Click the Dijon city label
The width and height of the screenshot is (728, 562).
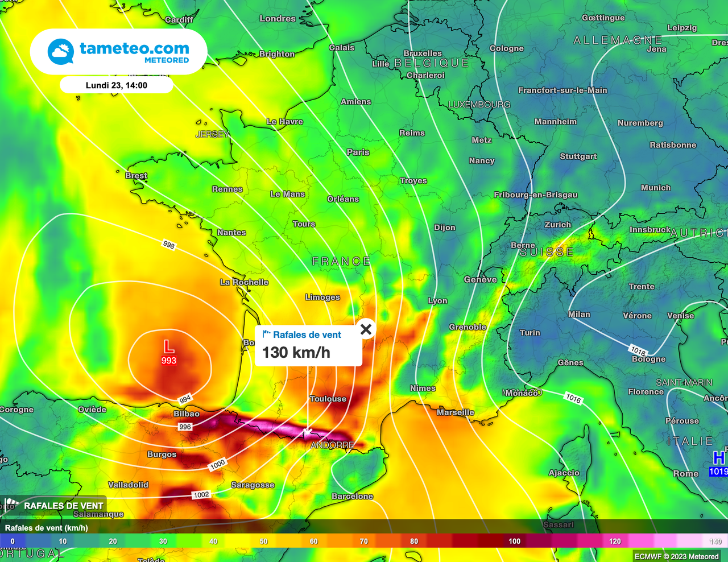tap(445, 228)
